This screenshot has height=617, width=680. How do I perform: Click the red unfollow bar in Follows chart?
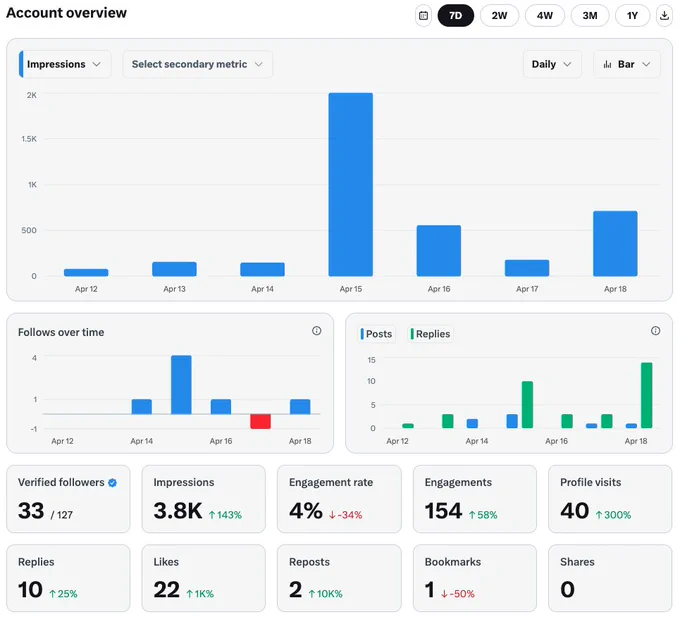coord(260,421)
